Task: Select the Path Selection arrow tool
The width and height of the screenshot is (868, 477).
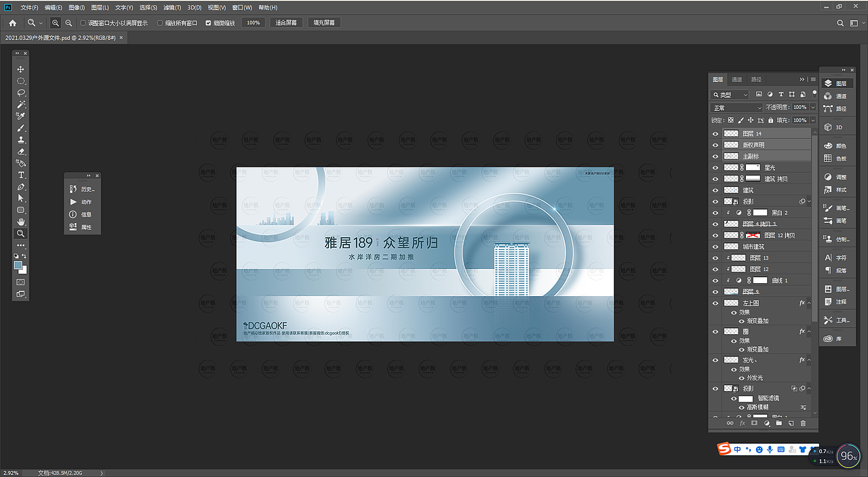Action: [x=21, y=199]
